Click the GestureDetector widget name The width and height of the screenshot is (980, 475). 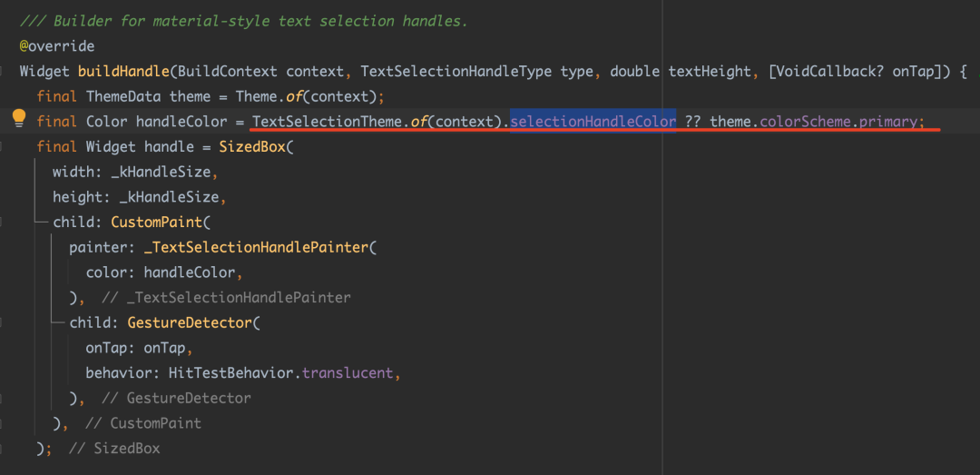click(x=190, y=322)
